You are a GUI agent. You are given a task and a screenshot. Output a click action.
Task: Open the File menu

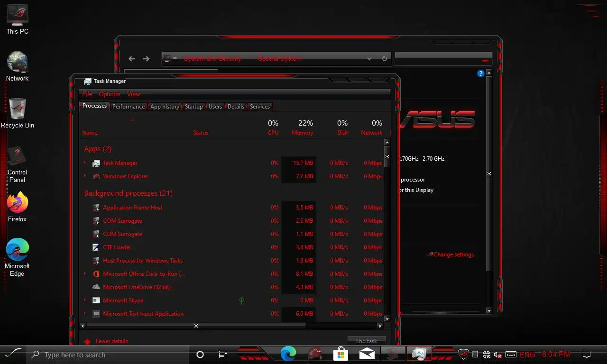(87, 94)
